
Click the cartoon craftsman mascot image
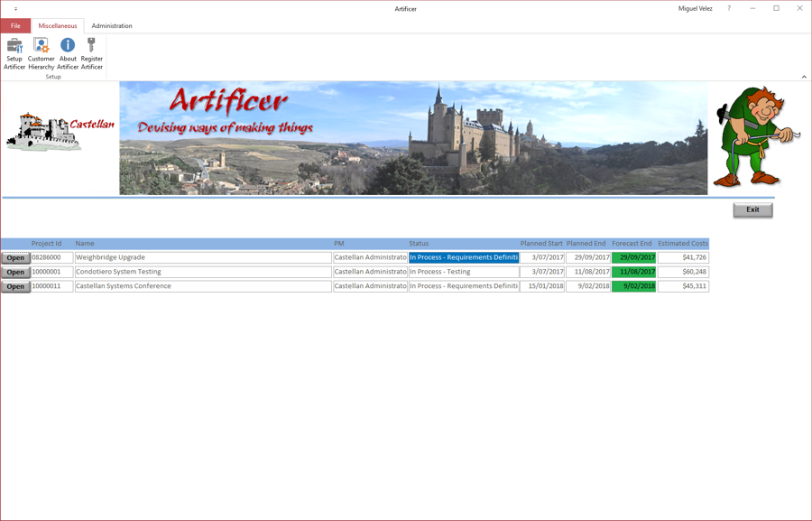coord(755,137)
